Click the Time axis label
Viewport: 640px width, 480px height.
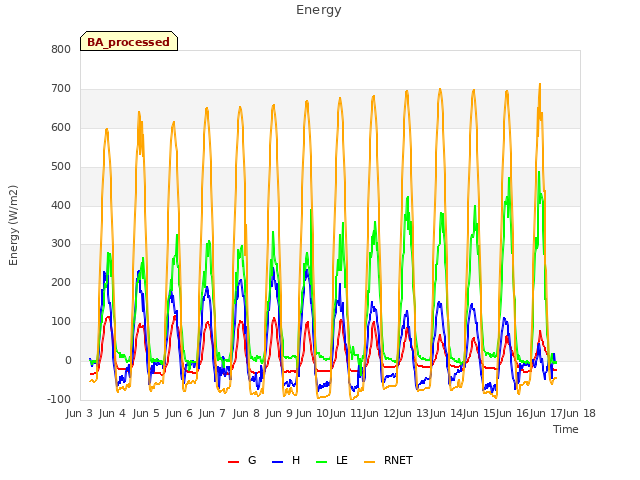click(566, 429)
